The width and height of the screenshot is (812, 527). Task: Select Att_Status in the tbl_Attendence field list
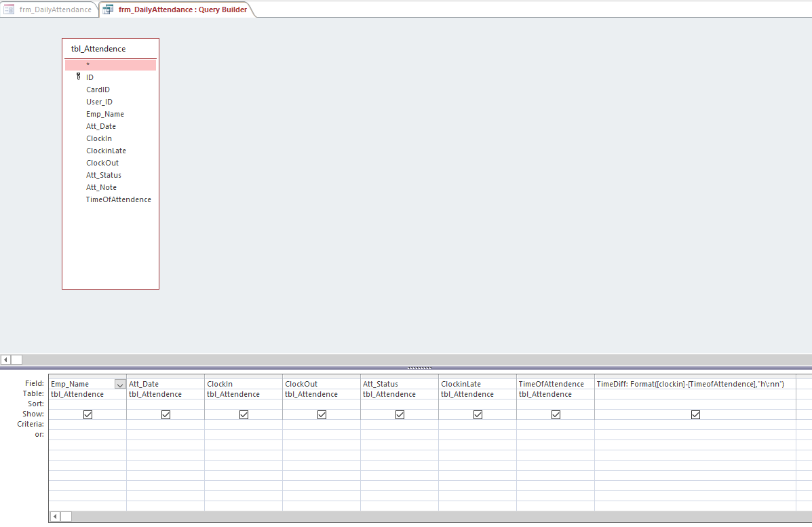coord(104,175)
